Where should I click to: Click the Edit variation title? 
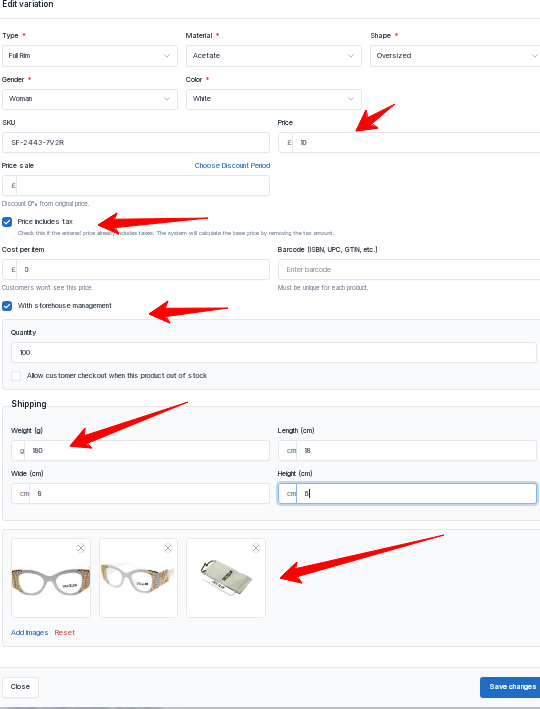tap(28, 4)
